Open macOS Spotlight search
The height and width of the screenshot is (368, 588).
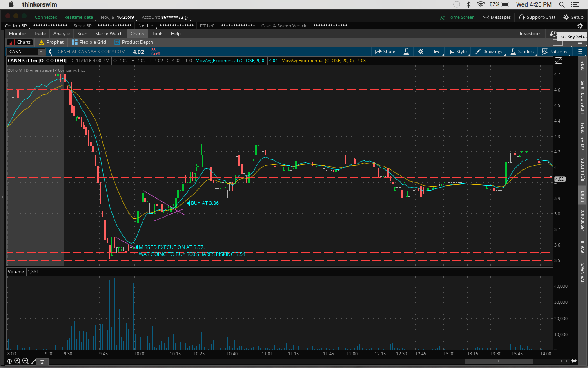coord(562,4)
